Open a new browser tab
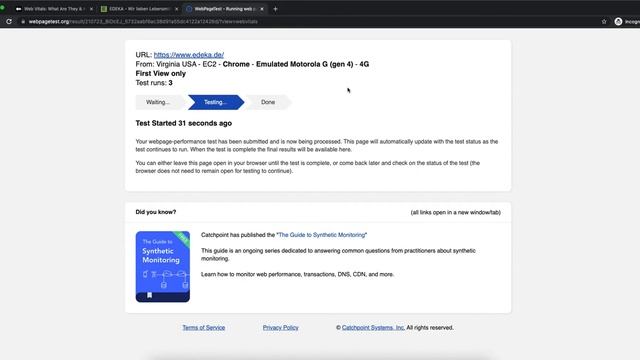 coord(275,9)
